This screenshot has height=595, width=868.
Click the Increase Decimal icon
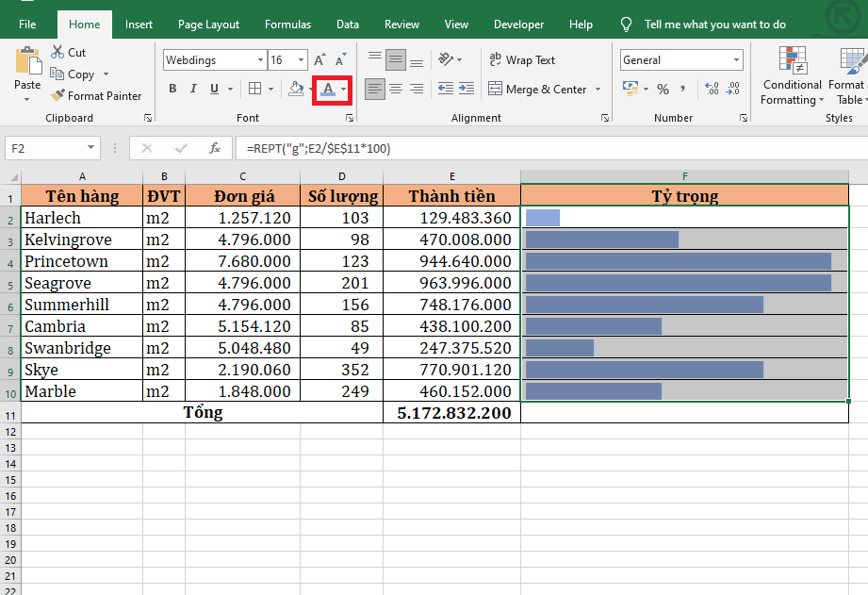point(711,89)
